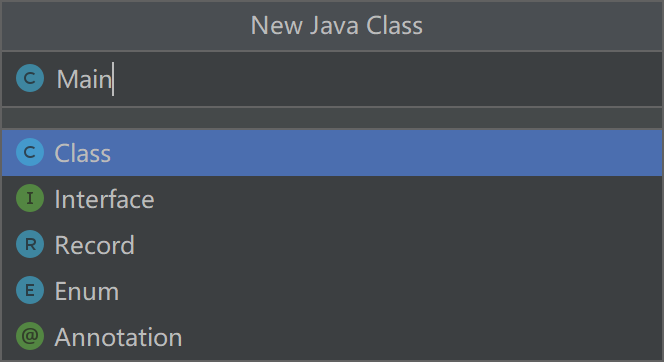Choose the Annotation entry
Viewport: 664px width, 362px height.
(118, 337)
